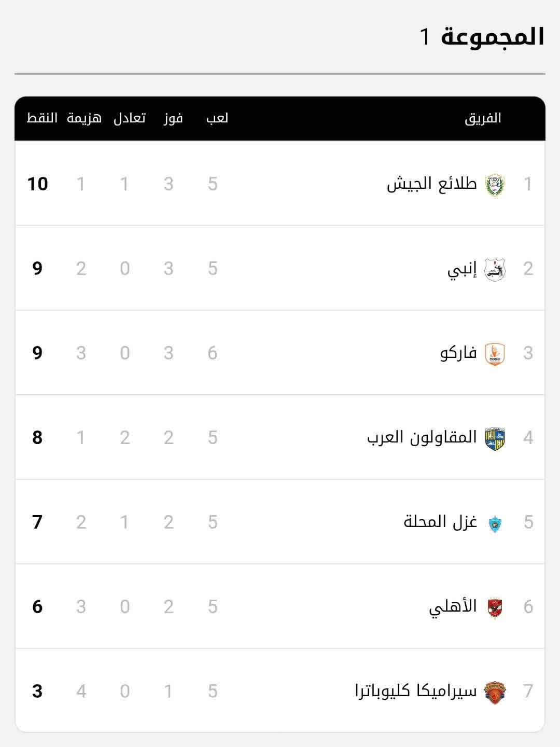Viewport: 560px width, 747px height.
Task: Open team name إنبي
Action: pos(462,269)
